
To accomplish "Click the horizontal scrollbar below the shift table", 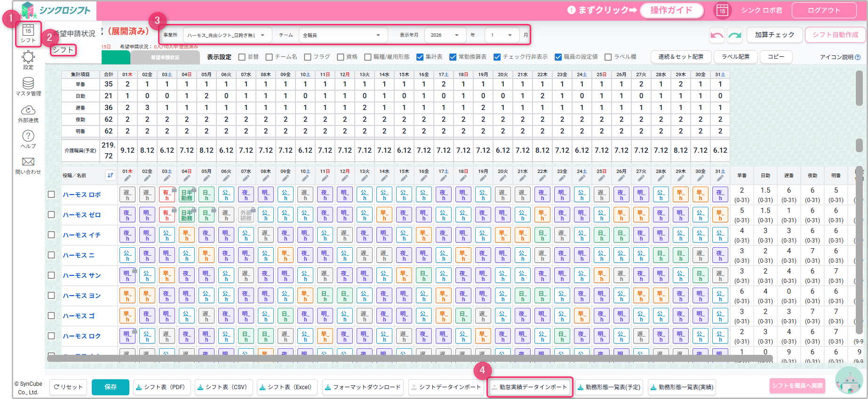I will click(409, 359).
